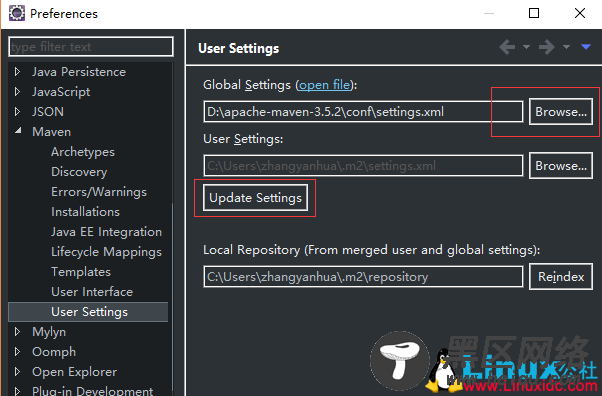
Task: Browse for the User Settings file
Action: [561, 166]
